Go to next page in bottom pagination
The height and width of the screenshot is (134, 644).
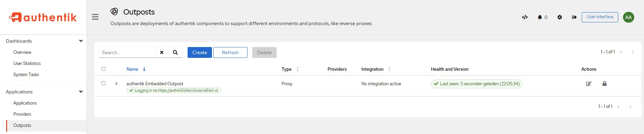630,107
